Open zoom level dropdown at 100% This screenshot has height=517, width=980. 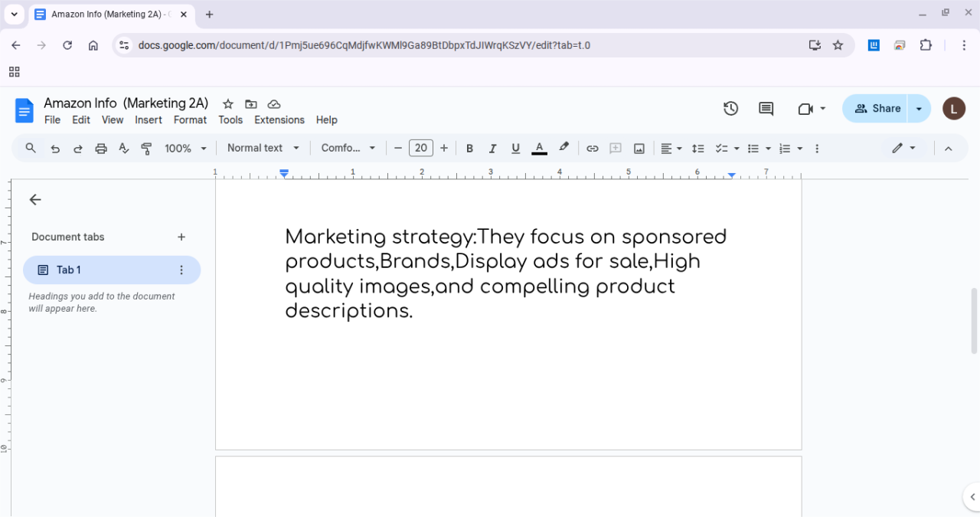(x=186, y=149)
